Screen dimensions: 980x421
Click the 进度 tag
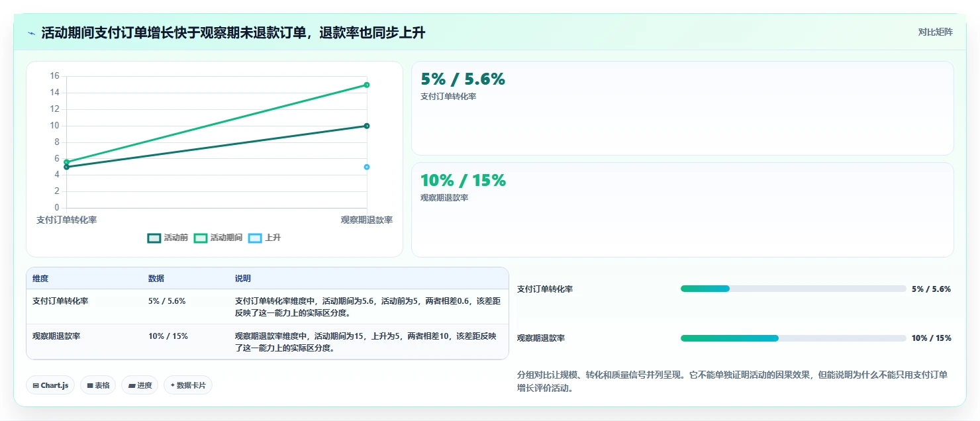click(140, 385)
